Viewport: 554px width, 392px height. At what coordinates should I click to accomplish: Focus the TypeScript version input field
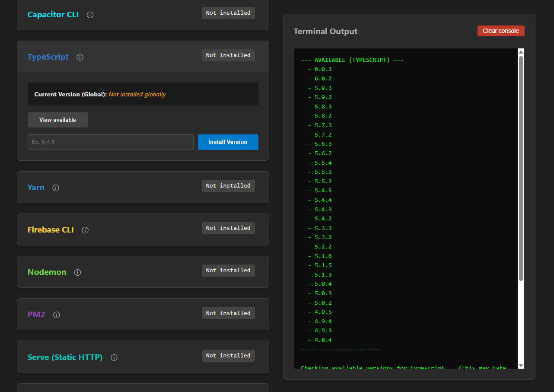[x=111, y=142]
